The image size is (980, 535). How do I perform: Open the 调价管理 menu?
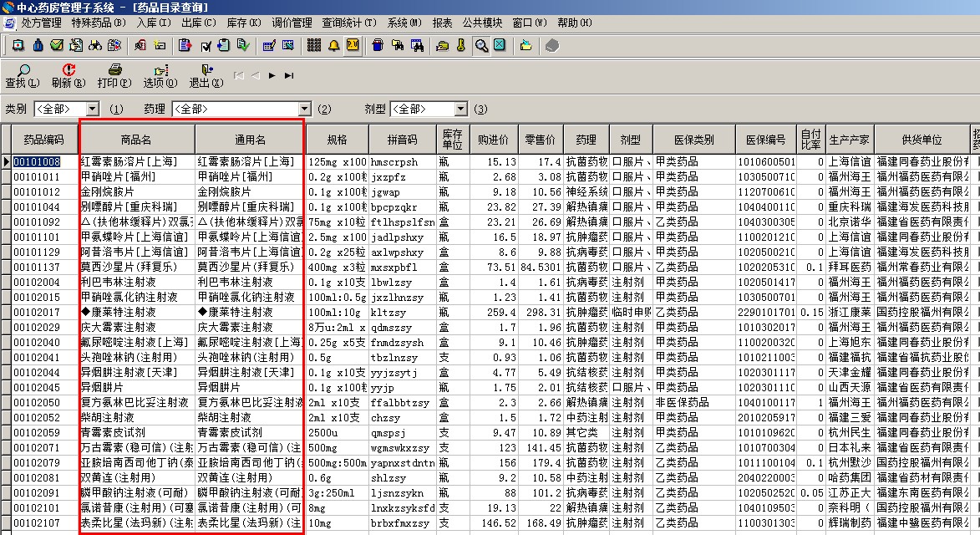(292, 23)
